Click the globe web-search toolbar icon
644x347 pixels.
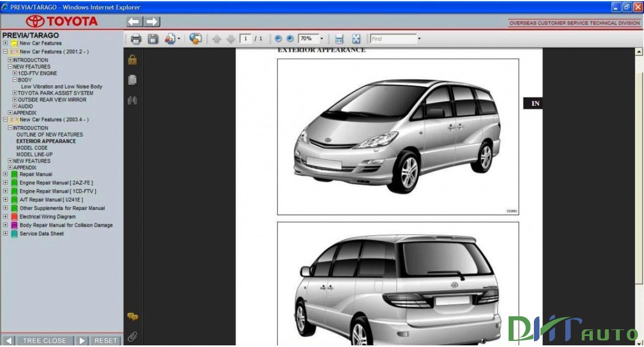click(195, 39)
